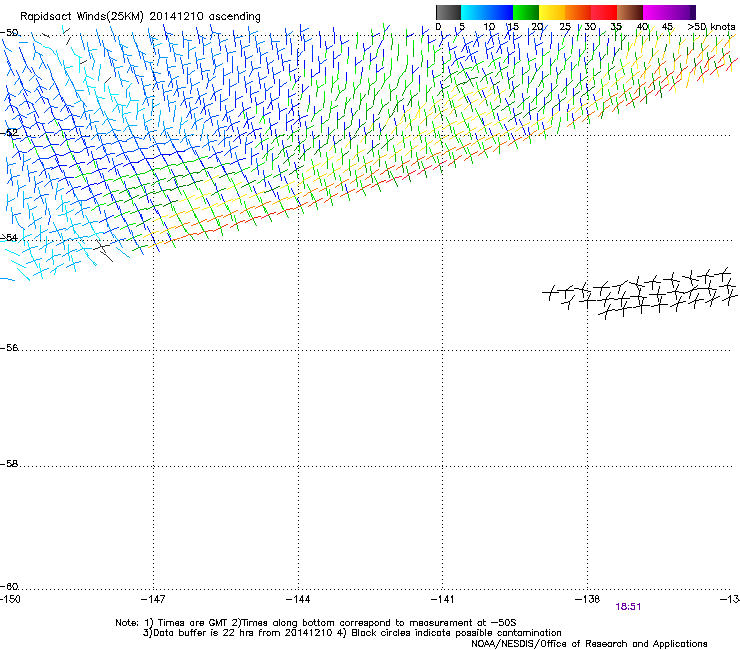Click the black wind barb cluster near -138
Image resolution: width=740 pixels, height=650 pixels.
[640, 293]
